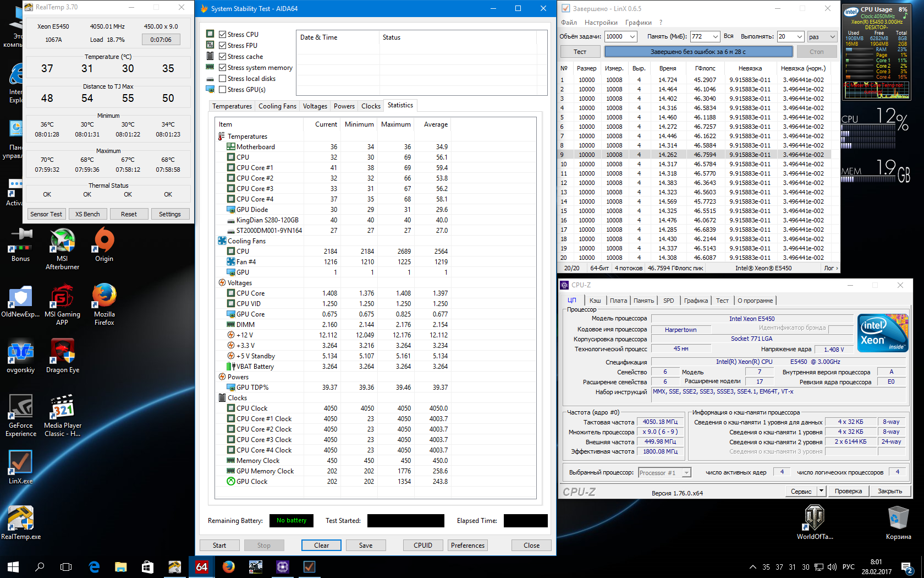Enable the Stress local disks option
The height and width of the screenshot is (578, 924).
(223, 79)
